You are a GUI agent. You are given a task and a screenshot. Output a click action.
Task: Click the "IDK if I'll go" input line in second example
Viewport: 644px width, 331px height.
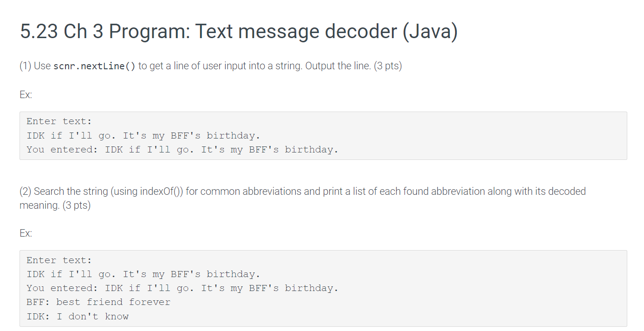143,274
